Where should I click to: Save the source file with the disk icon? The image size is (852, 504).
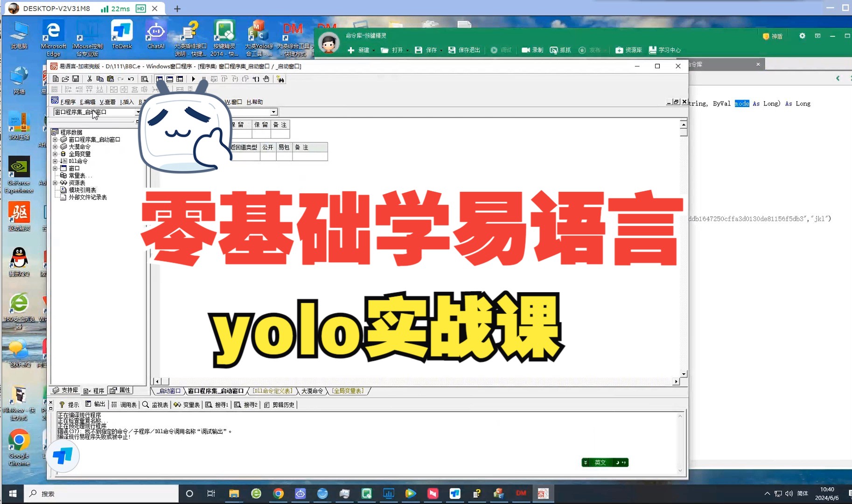coord(76,79)
